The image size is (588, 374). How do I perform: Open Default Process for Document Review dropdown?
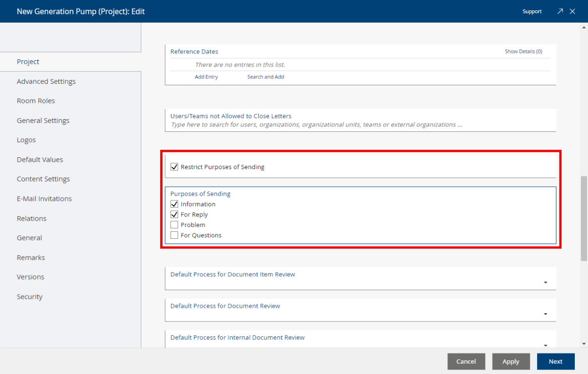coord(545,314)
